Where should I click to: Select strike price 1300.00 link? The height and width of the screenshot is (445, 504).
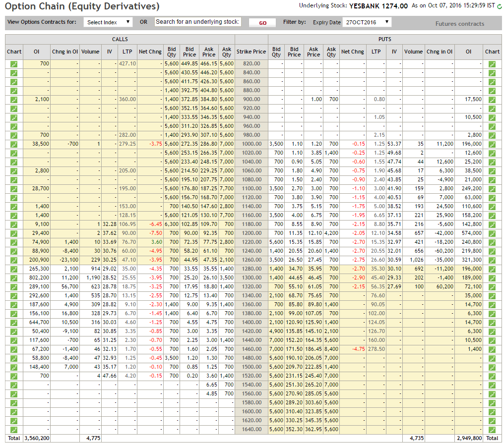click(x=252, y=278)
